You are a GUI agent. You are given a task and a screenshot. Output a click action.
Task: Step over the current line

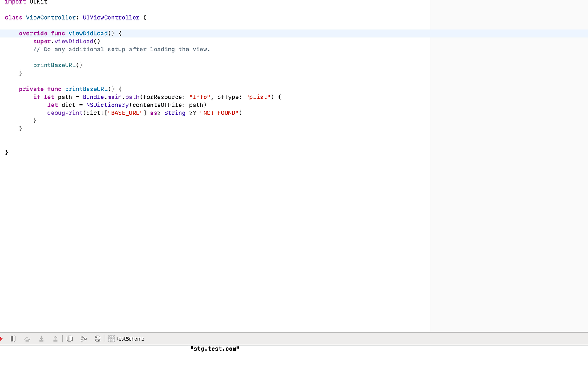tap(27, 338)
